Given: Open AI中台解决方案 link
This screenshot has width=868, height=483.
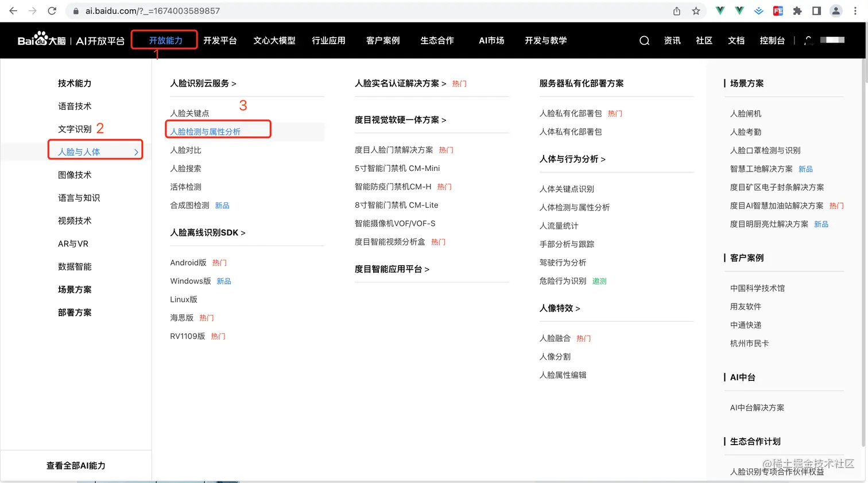Looking at the screenshot, I should coord(757,407).
